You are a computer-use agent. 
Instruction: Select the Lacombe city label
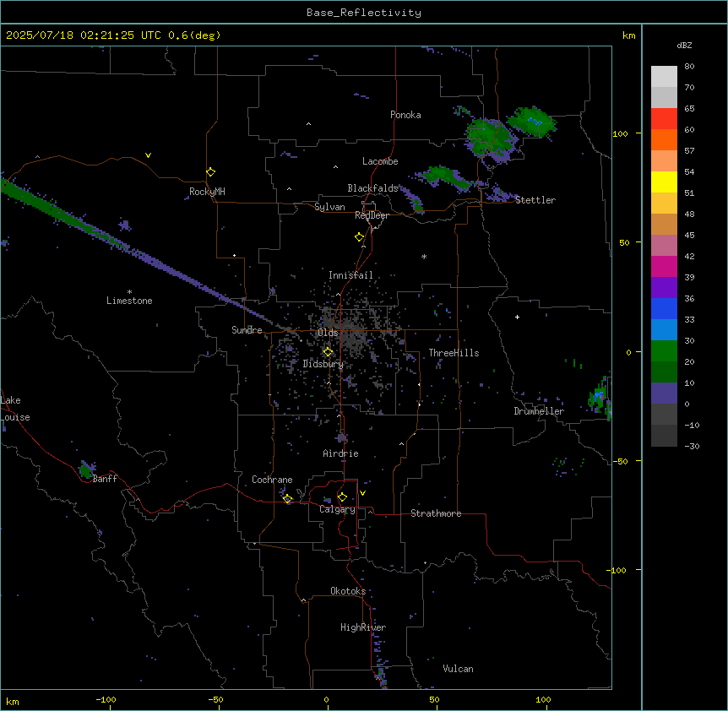pos(380,161)
